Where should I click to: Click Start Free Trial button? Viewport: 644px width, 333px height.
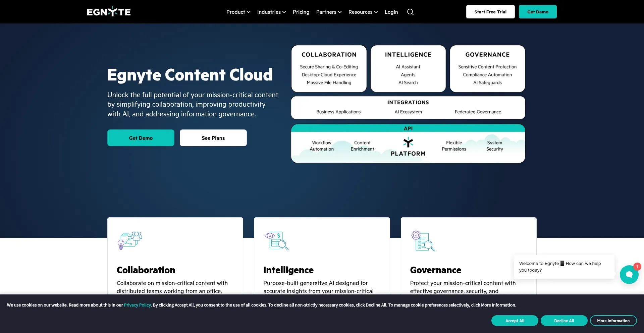point(490,12)
